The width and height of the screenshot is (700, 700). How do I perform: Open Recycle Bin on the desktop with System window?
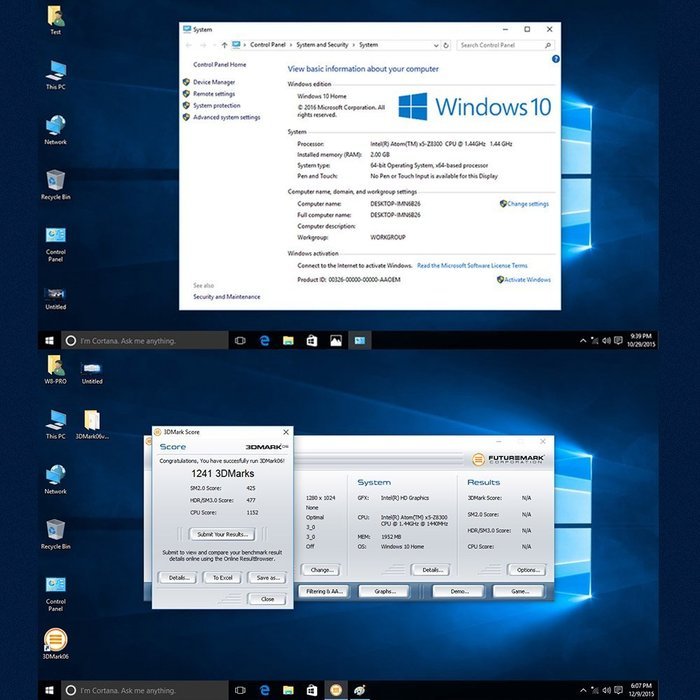point(55,185)
